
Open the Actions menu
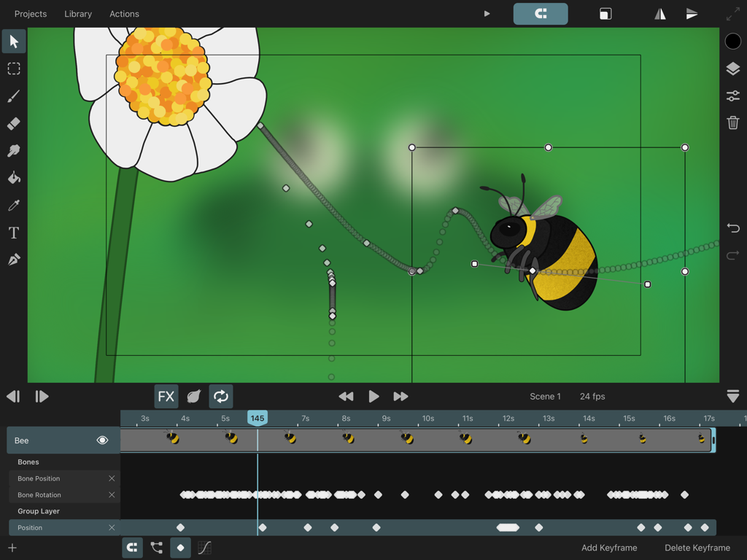click(124, 13)
